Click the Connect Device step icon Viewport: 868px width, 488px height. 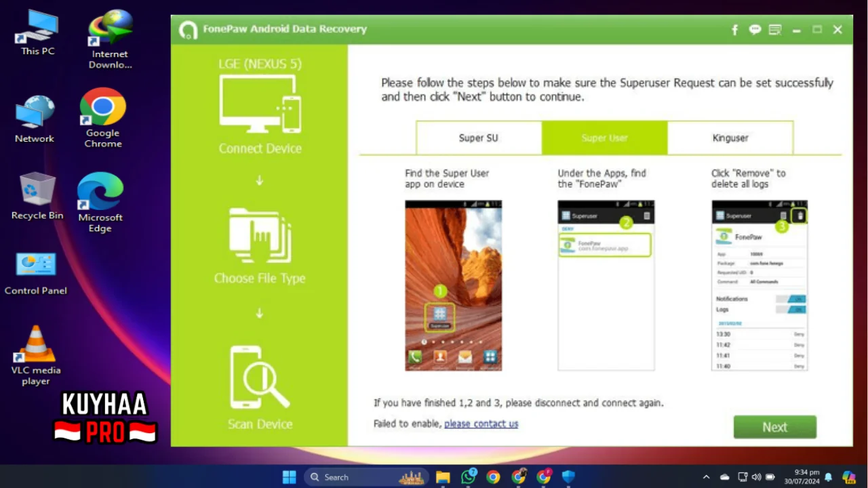point(260,104)
